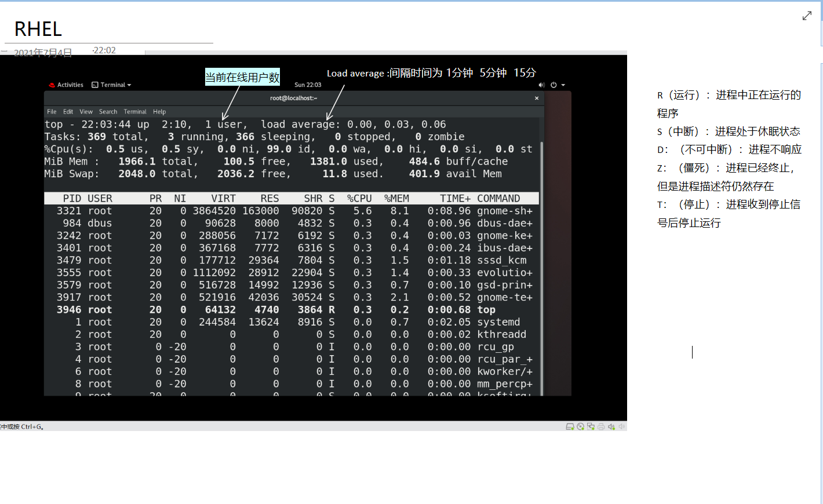Viewport: 823px width, 504px height.
Task: Click the gnome-sh+ process row PID 3321
Action: tap(292, 211)
